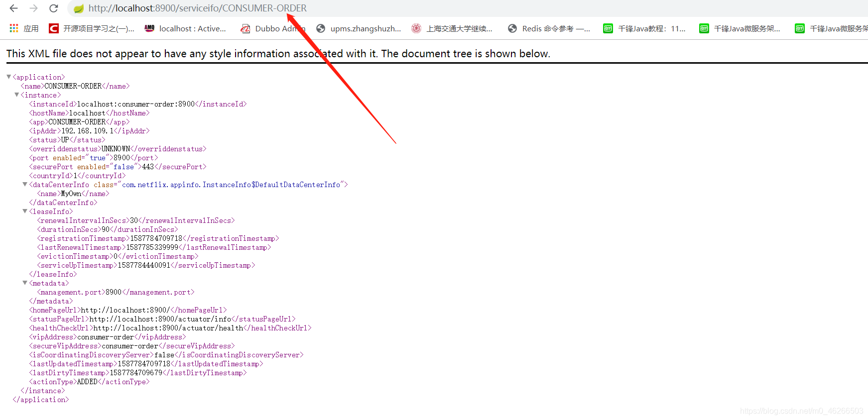Click the status value UP
This screenshot has width=868, height=420.
tap(65, 140)
